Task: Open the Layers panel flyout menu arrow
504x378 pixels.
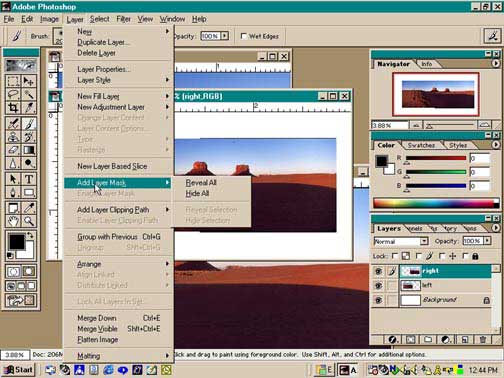Action: point(496,228)
